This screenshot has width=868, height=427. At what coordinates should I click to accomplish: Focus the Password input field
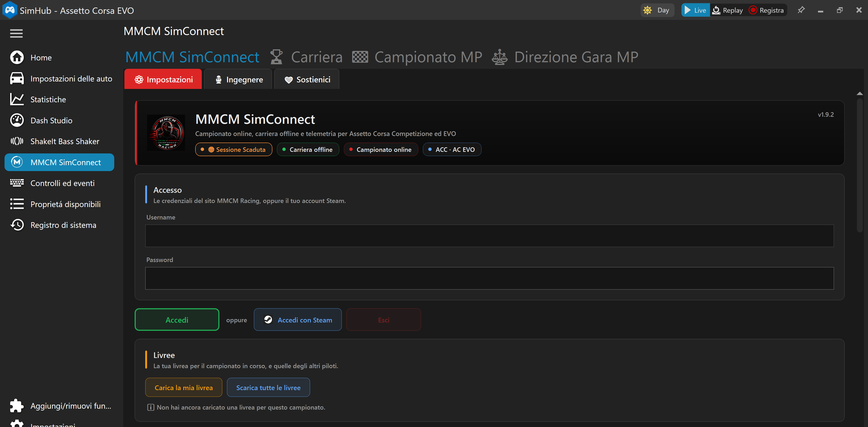(490, 278)
